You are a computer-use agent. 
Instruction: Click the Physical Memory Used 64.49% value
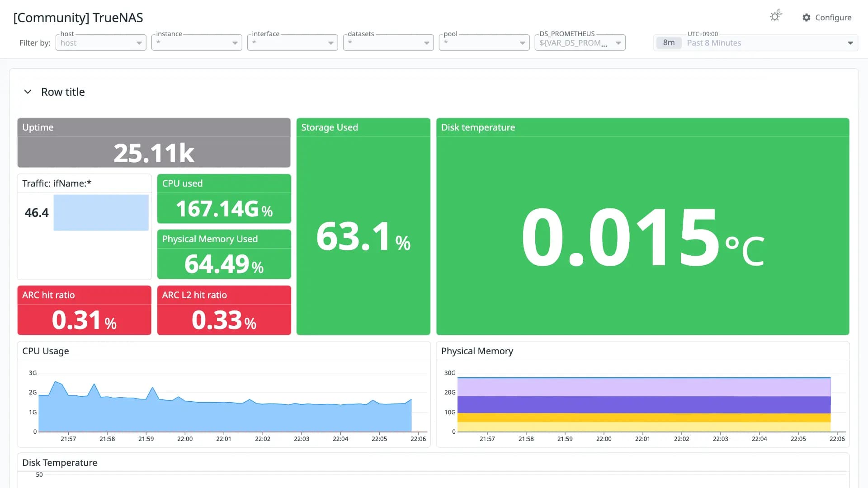coord(224,264)
